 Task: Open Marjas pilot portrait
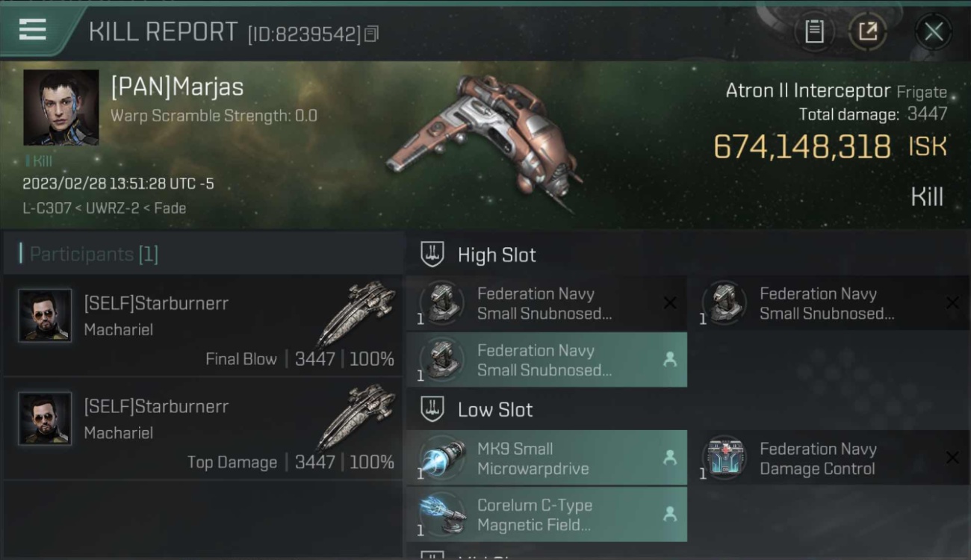tap(61, 108)
